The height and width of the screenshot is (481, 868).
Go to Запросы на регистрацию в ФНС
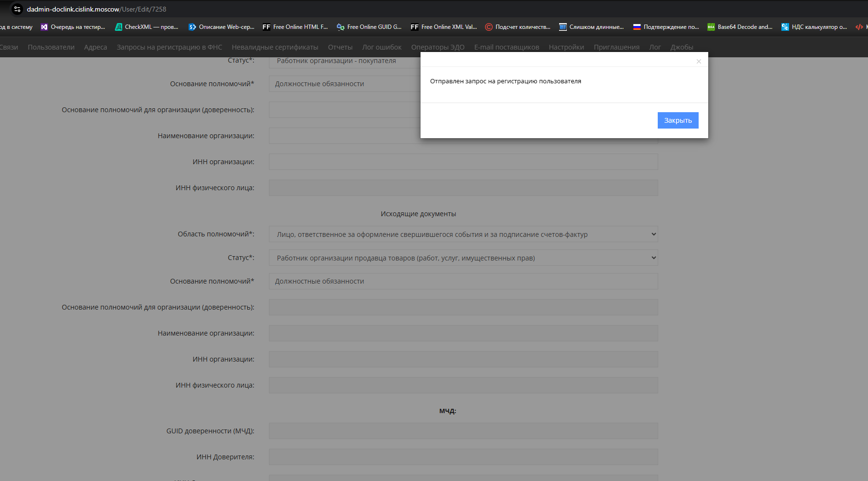[x=169, y=47]
